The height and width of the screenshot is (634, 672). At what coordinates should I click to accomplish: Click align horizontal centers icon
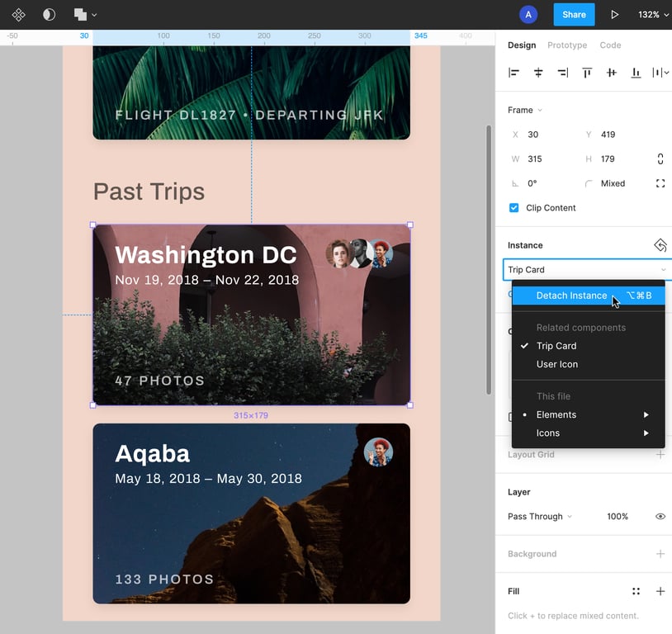point(538,73)
